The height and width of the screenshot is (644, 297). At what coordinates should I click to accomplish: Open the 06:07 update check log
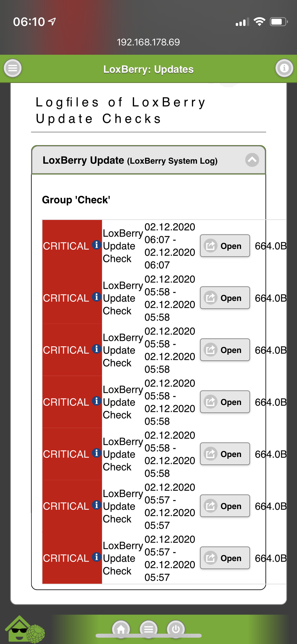(225, 246)
